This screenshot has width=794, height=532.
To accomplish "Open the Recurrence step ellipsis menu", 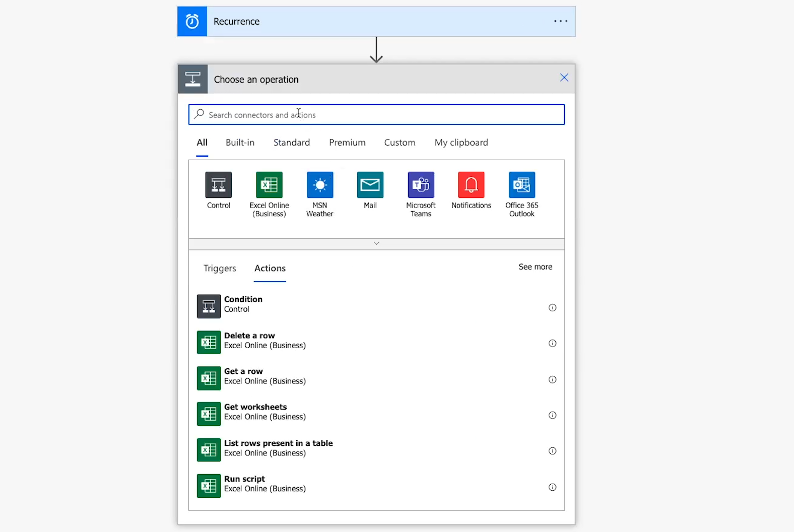I will tap(561, 21).
